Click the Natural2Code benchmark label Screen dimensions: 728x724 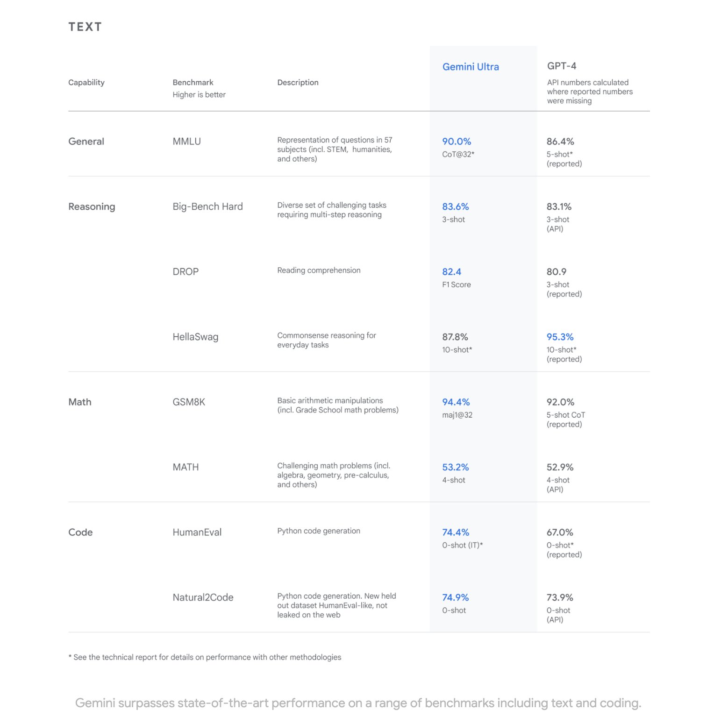point(203,597)
